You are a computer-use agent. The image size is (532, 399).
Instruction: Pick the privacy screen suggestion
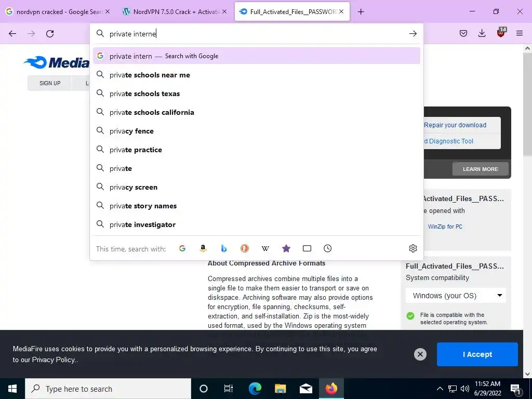coord(257,187)
